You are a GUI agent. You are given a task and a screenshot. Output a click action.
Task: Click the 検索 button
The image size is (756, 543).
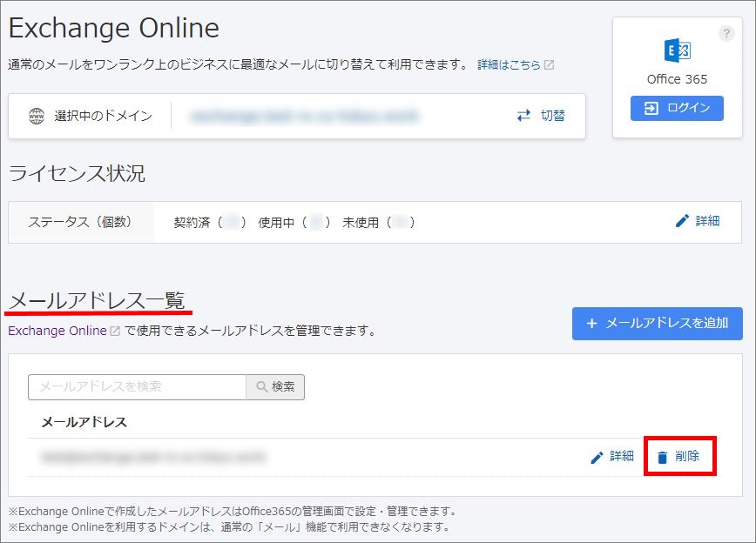[x=275, y=387]
